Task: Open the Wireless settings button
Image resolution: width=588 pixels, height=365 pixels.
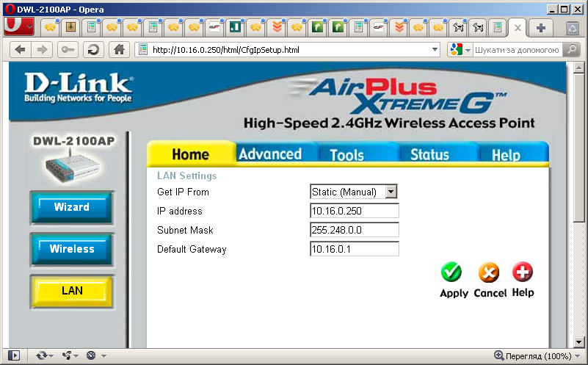Action: click(72, 250)
